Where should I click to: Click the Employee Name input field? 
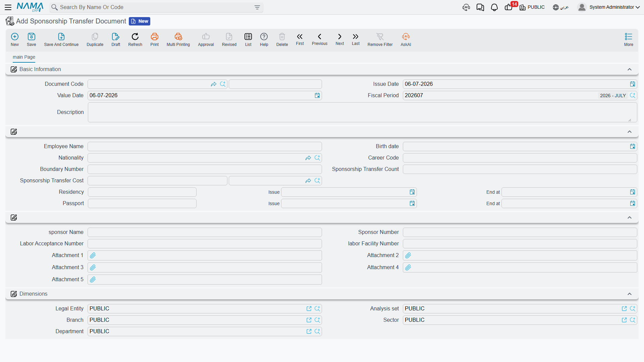pyautogui.click(x=205, y=146)
